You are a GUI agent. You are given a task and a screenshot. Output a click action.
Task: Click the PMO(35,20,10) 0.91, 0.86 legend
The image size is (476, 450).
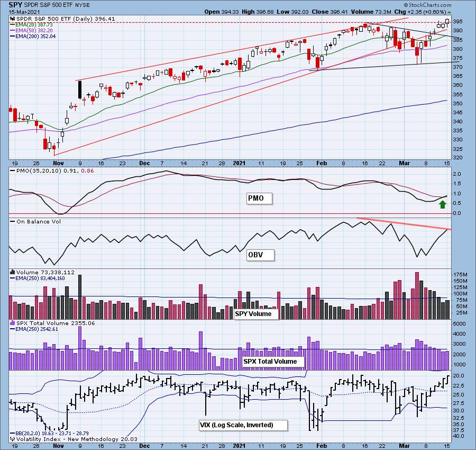click(52, 171)
